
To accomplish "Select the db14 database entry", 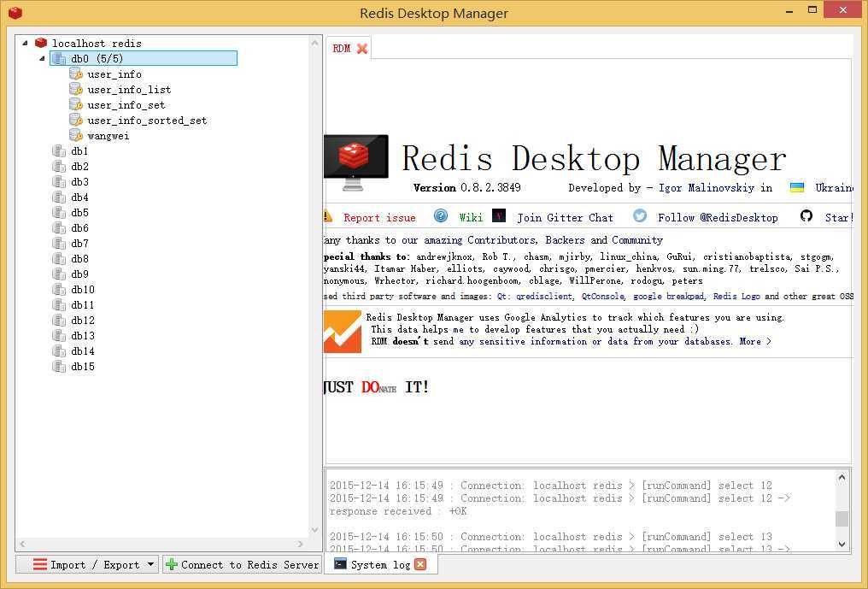I will pyautogui.click(x=83, y=351).
